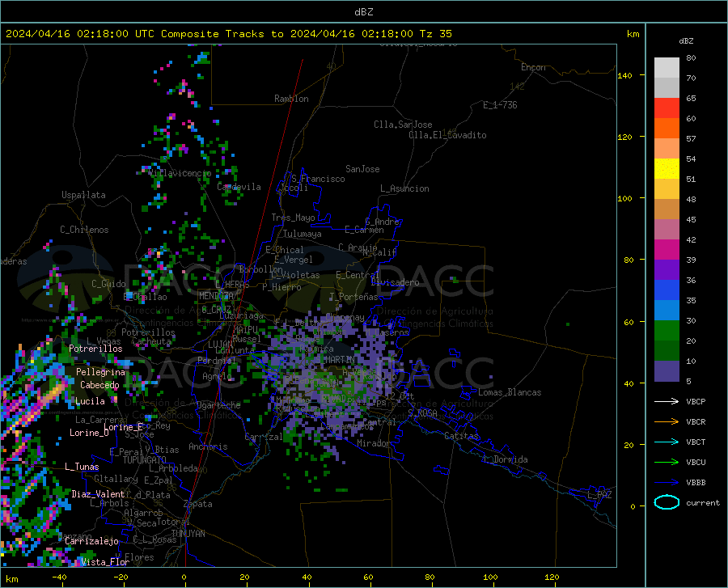Pick the bright green 20 dBZ legend swatch
This screenshot has height=588, width=728.
click(667, 331)
